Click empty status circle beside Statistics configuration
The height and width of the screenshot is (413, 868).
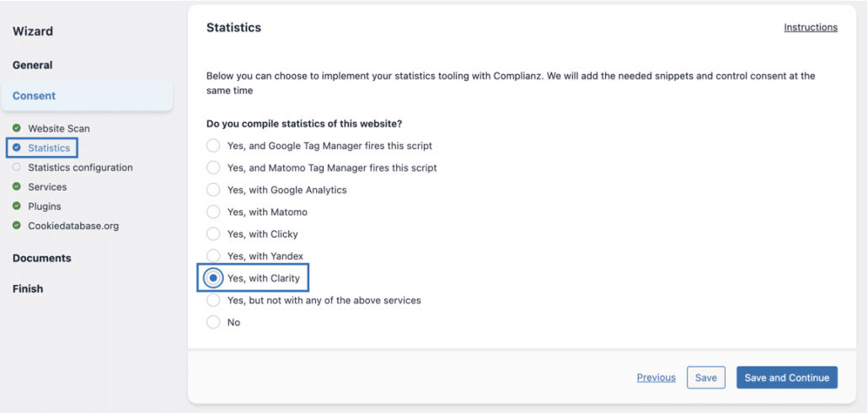click(17, 167)
